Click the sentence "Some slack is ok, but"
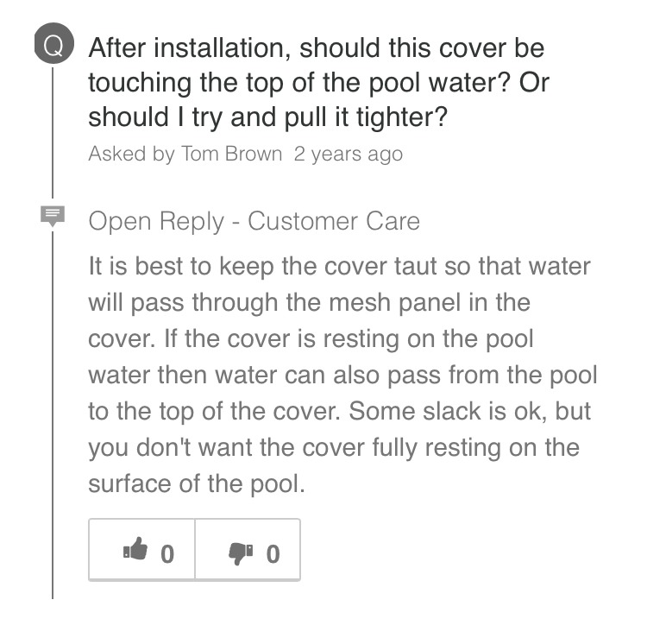The image size is (647, 644). [469, 412]
